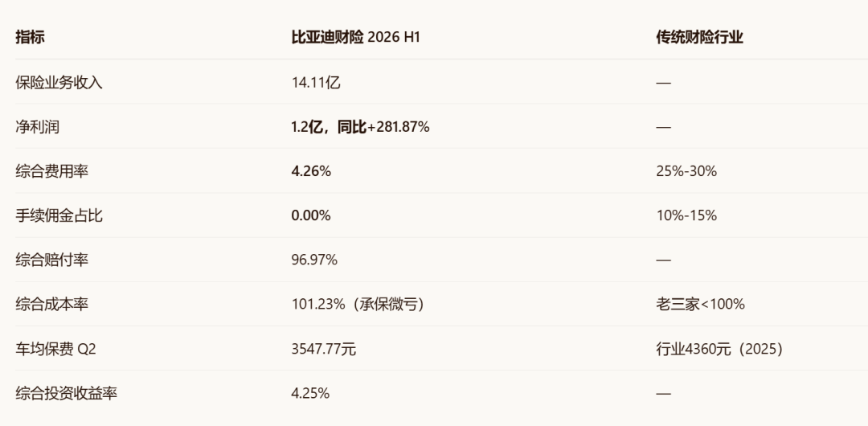This screenshot has width=868, height=426.
Task: Click the 4.26% expense ratio value
Action: (311, 171)
